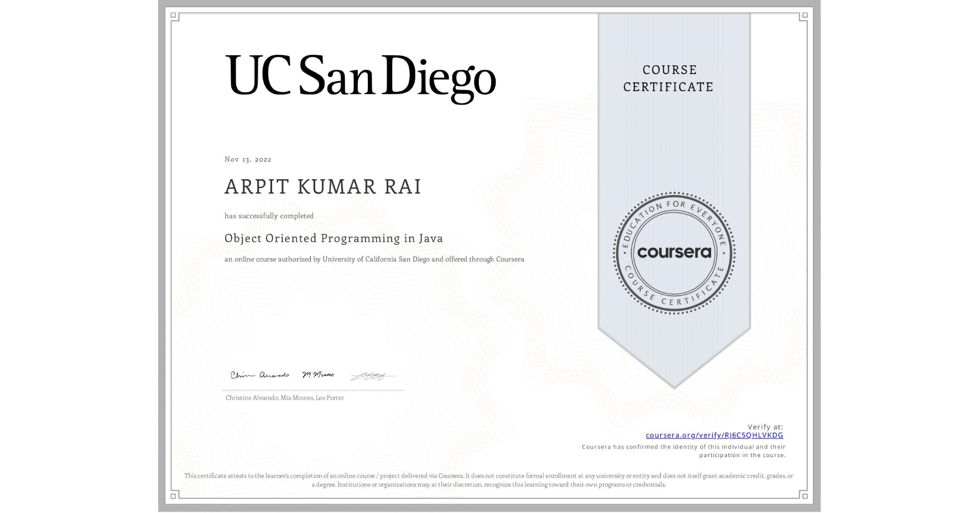Select Mia Minnes' signature
Image resolution: width=980 pixels, height=513 pixels.
(x=317, y=374)
